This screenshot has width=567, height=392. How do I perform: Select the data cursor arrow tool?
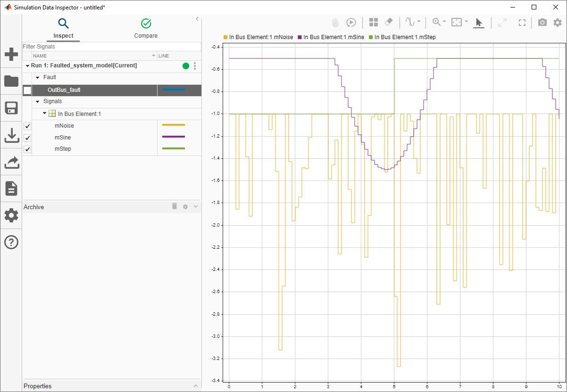479,22
